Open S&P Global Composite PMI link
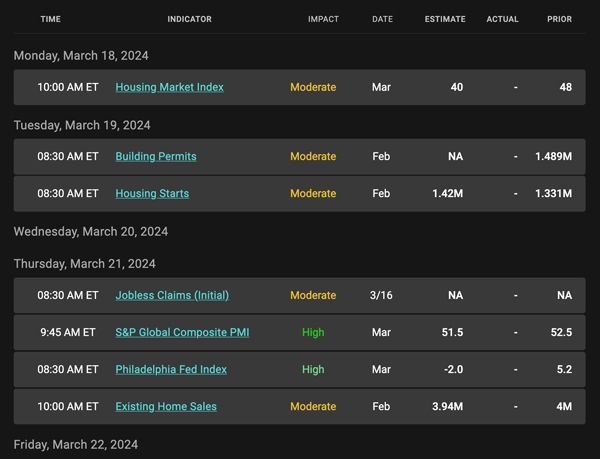The width and height of the screenshot is (600, 459). click(x=182, y=332)
